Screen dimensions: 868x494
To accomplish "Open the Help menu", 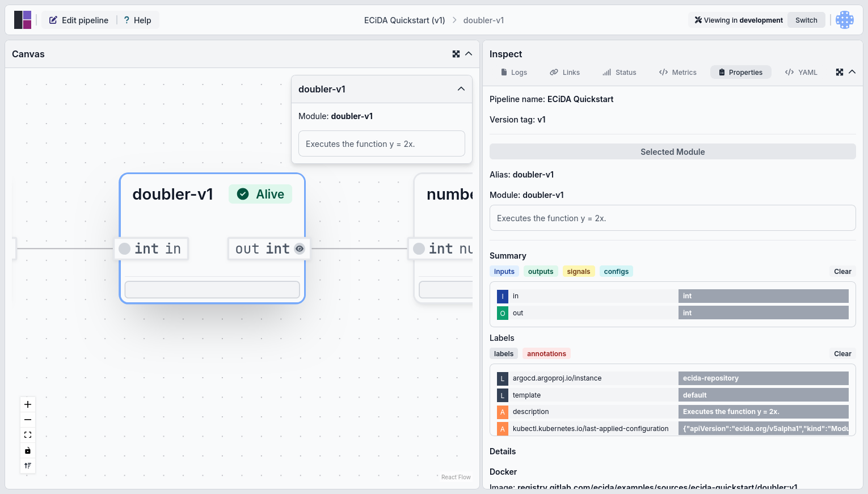I will coord(137,20).
